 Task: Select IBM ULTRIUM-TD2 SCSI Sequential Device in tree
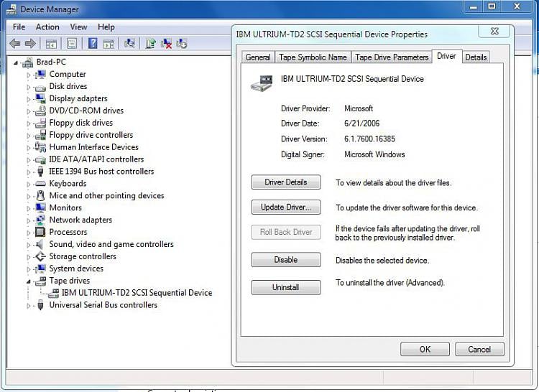click(137, 293)
